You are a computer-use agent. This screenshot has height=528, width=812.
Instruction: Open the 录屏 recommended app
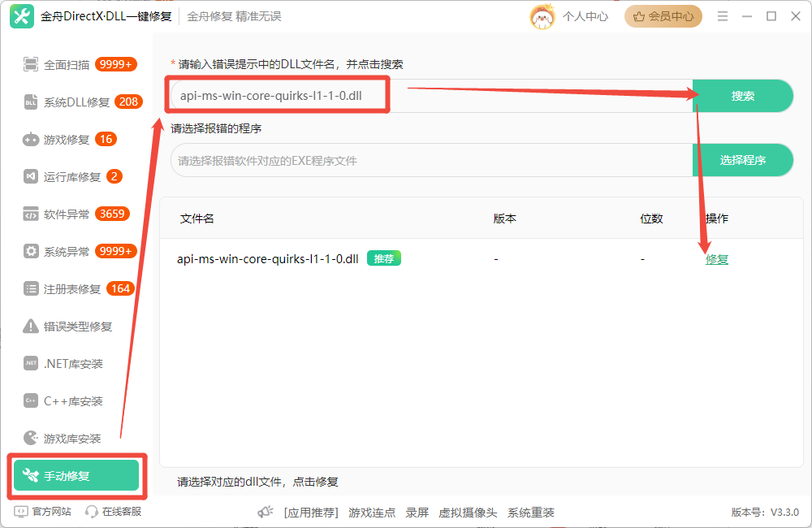coord(417,513)
